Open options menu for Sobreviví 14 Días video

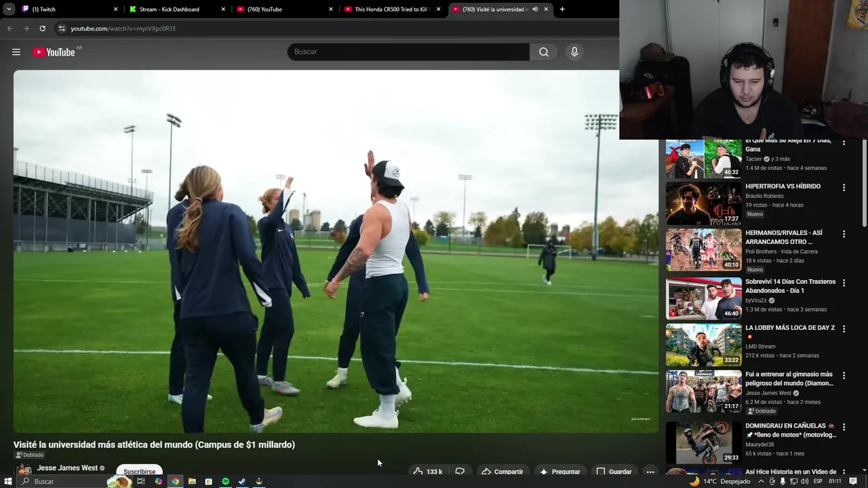[844, 283]
